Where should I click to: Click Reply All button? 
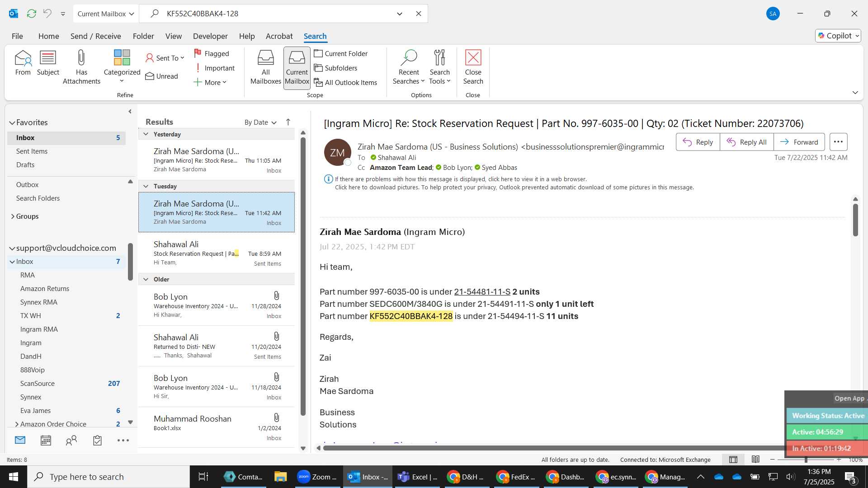pyautogui.click(x=747, y=142)
